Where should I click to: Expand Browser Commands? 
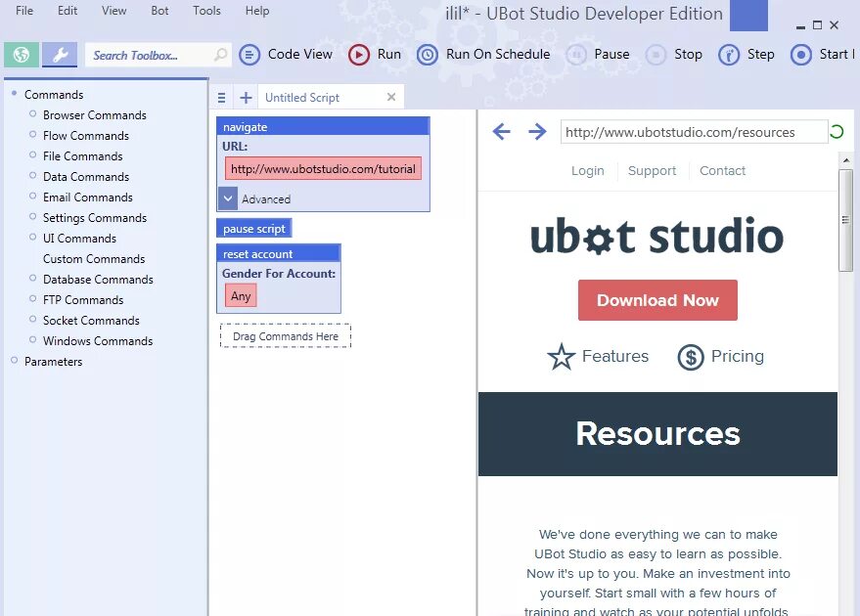[x=33, y=114]
